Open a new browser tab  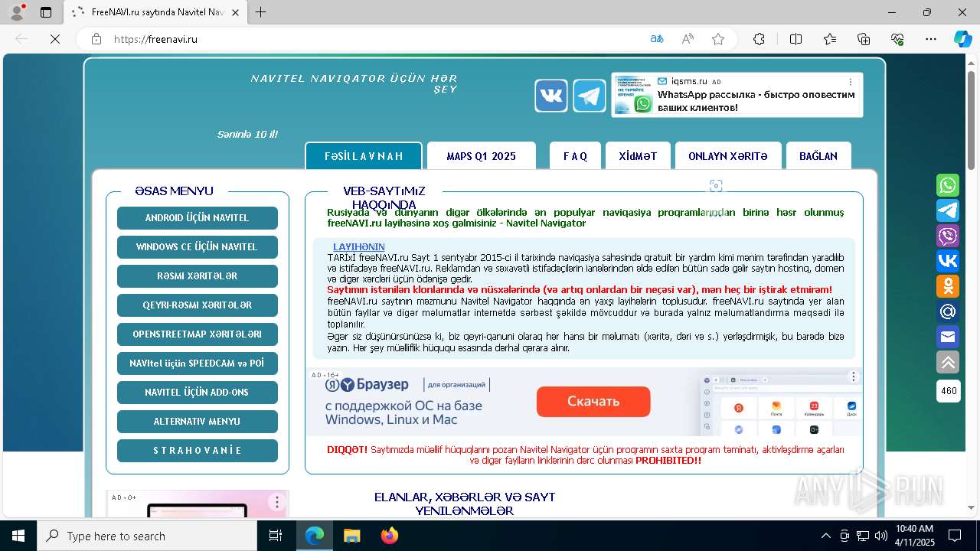(261, 12)
